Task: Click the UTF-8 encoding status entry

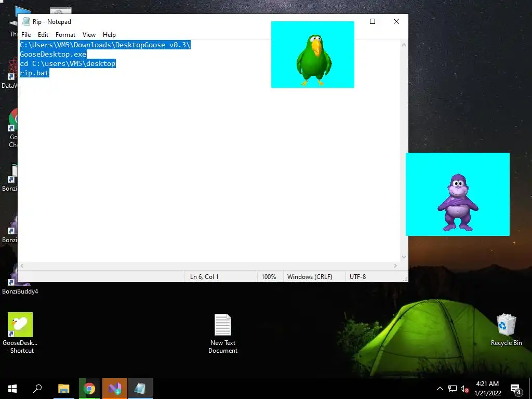Action: point(357,277)
